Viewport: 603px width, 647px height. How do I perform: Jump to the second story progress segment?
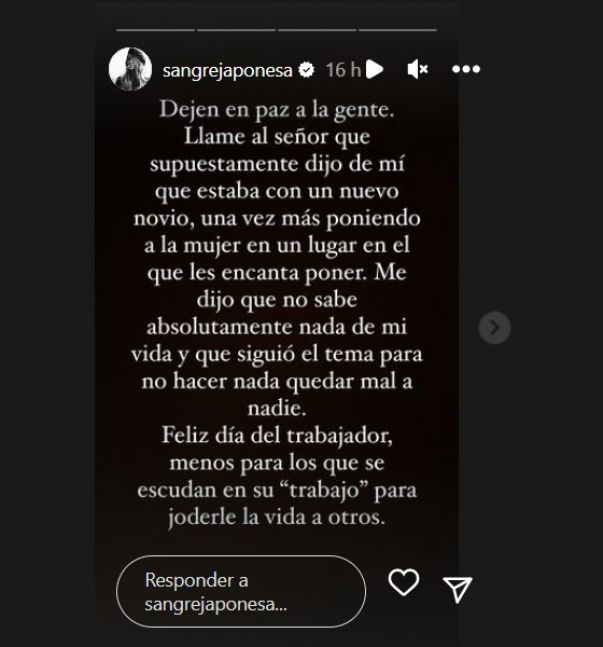(236, 30)
